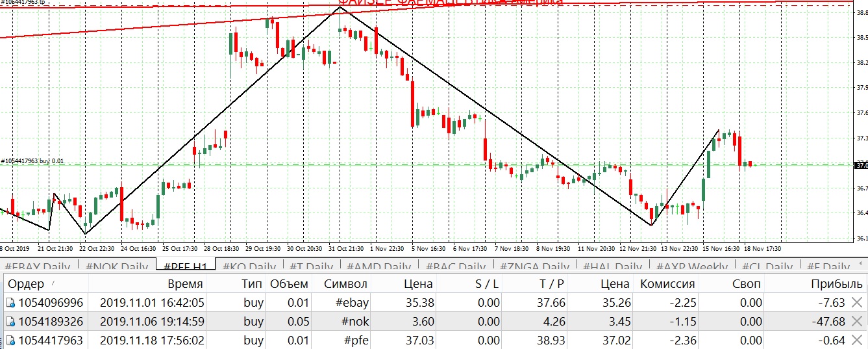The image size is (868, 349).
Task: Select order number 1054417963
Action: [x=51, y=340]
